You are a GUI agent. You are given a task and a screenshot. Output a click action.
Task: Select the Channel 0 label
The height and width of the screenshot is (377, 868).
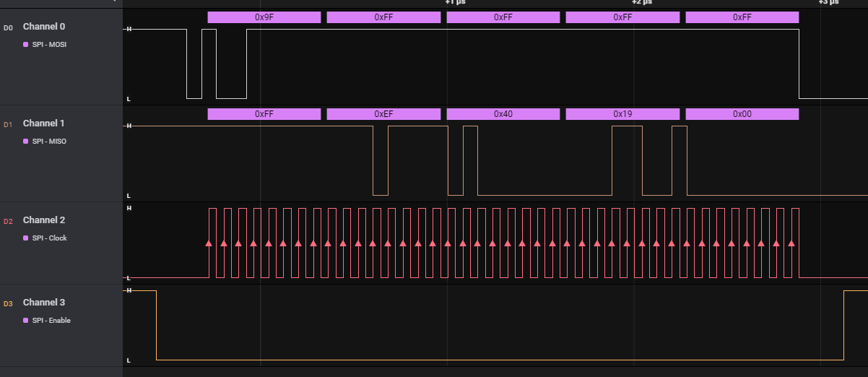[x=43, y=27]
